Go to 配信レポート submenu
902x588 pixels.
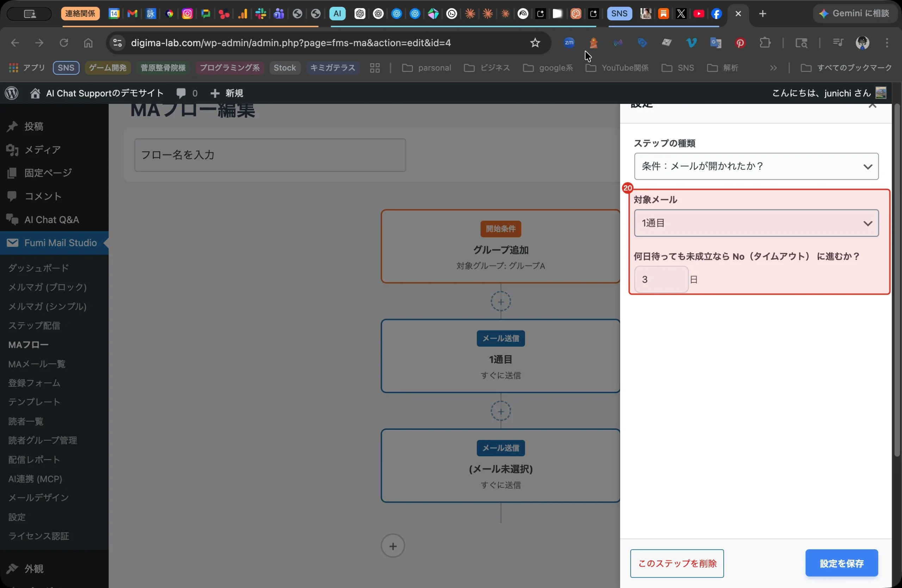[34, 459]
